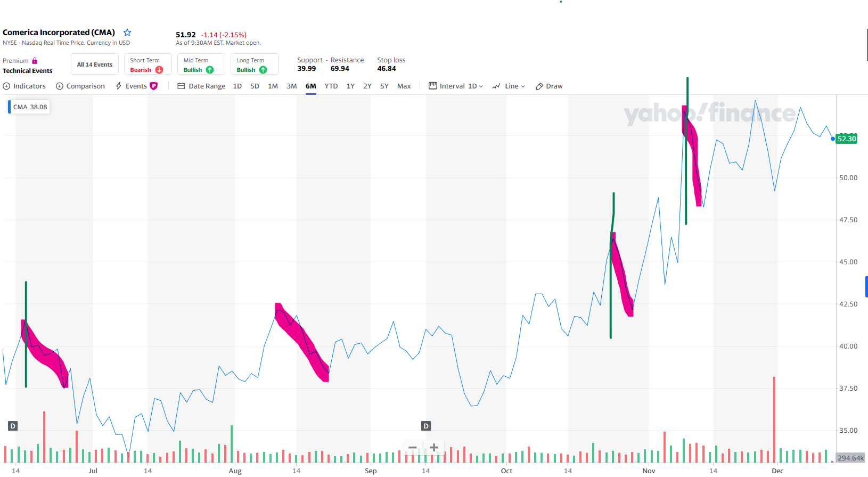Click the Events lightning bolt icon

pos(119,86)
